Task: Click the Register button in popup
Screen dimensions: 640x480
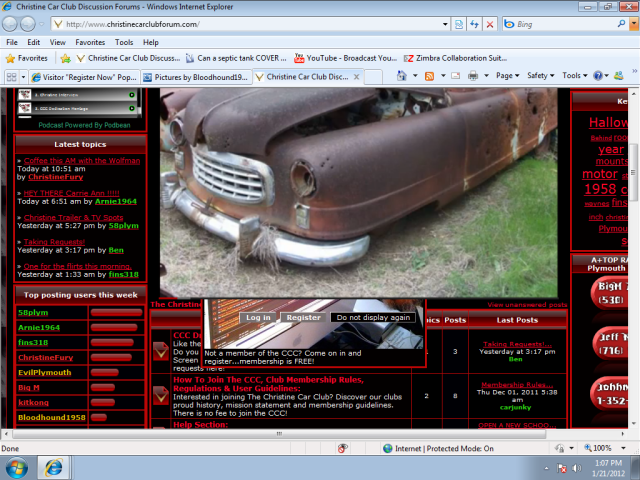Action: pyautogui.click(x=303, y=318)
